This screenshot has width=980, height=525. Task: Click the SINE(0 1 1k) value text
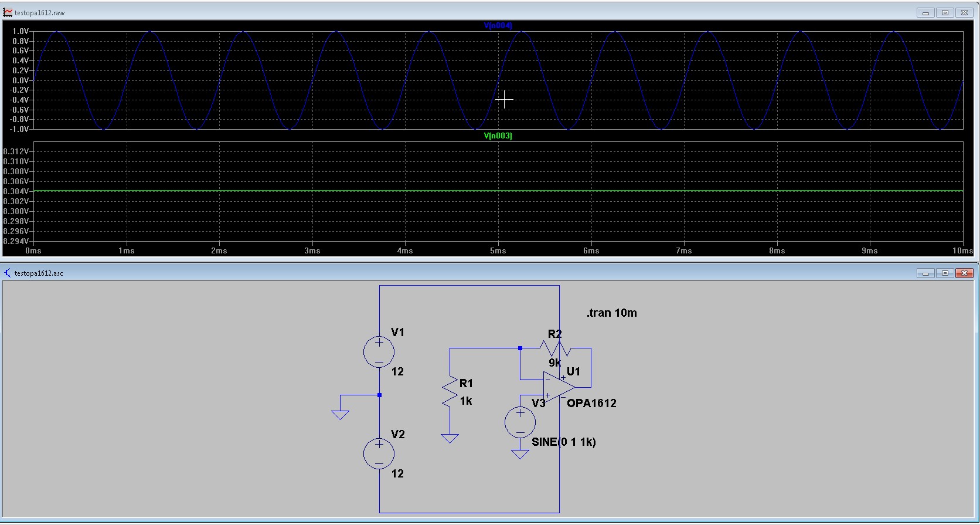click(x=564, y=442)
